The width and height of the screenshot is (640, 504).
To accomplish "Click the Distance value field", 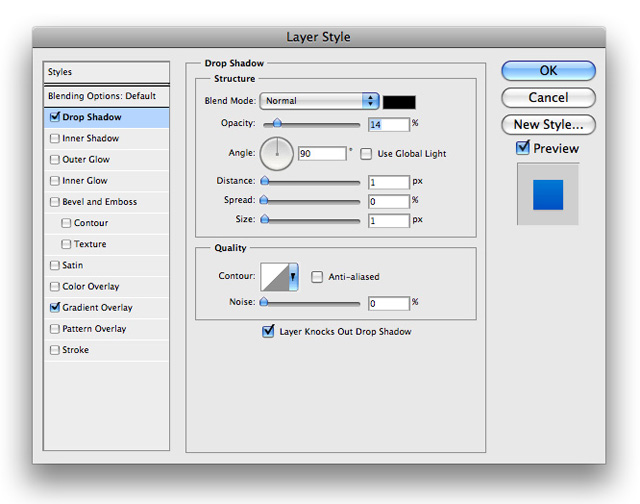I will pos(389,182).
